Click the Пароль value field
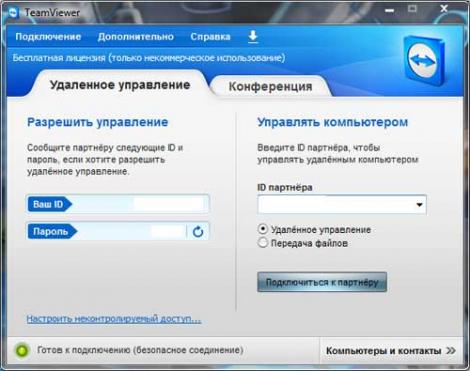470x371 pixels. [x=131, y=231]
